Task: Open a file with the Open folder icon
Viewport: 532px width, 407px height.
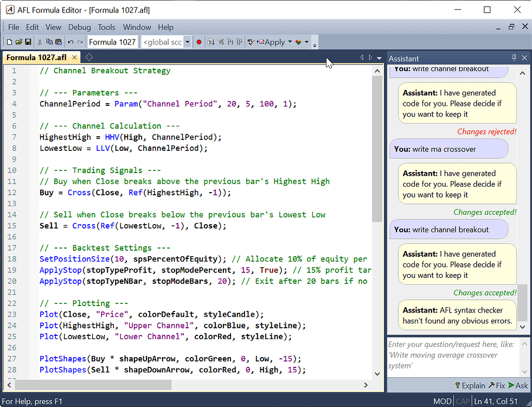Action: tap(18, 42)
